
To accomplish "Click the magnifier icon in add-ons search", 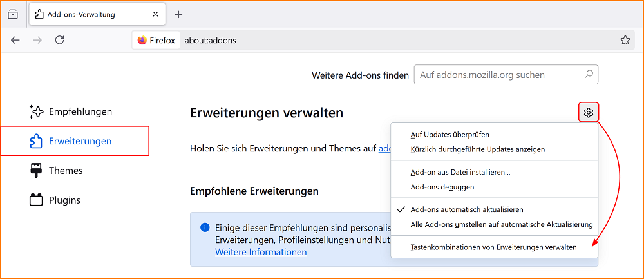I will click(589, 74).
